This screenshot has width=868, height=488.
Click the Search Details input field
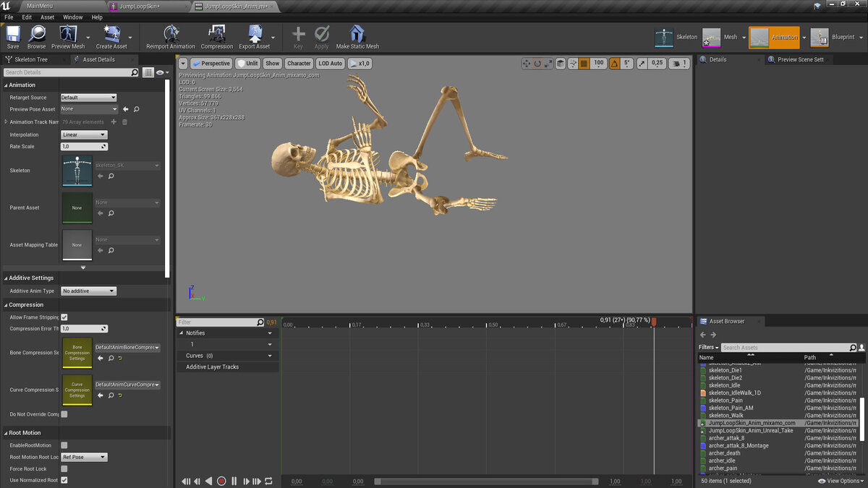click(71, 72)
